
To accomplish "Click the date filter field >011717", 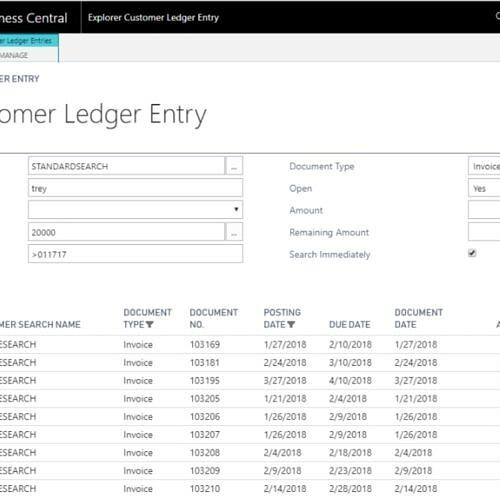I will 136,254.
